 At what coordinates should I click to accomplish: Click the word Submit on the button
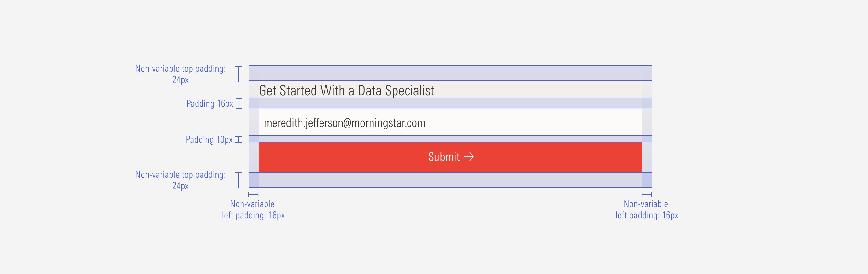click(x=444, y=157)
